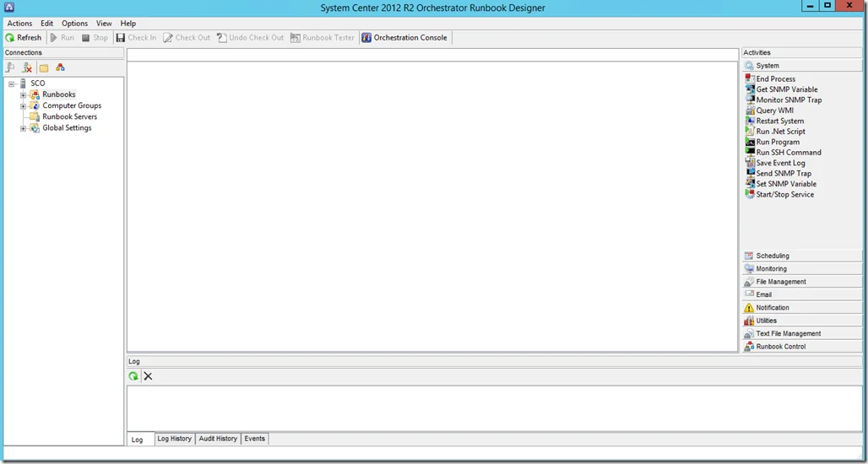Viewport: 868px width, 464px height.
Task: Open the Help menu
Action: click(127, 24)
